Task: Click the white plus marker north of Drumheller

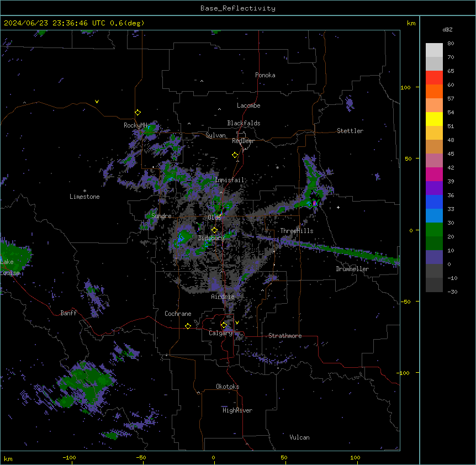Action: pos(338,207)
